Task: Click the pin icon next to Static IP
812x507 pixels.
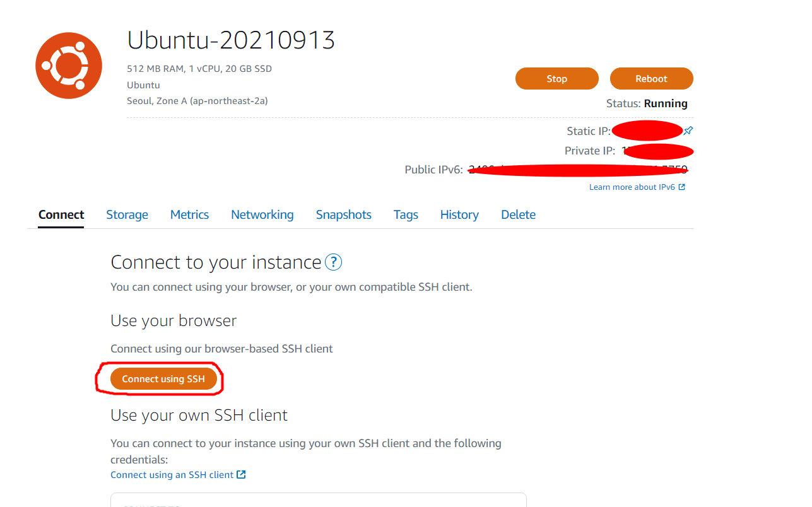Action: point(688,131)
